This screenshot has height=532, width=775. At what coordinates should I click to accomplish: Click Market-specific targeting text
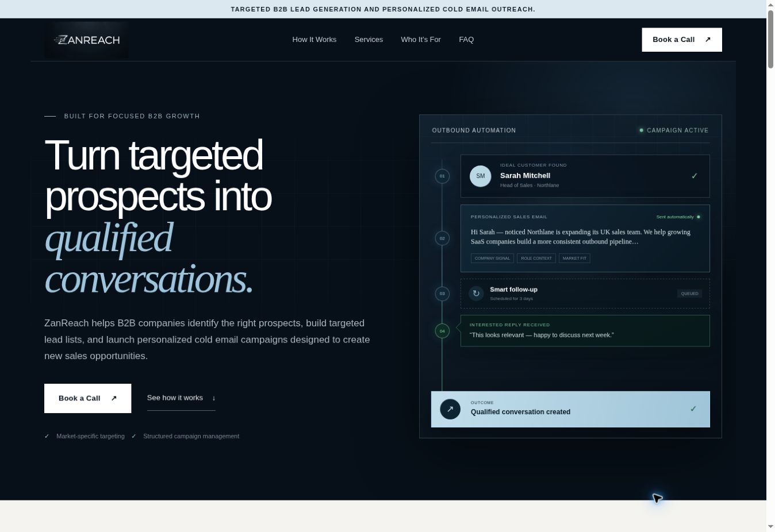click(x=90, y=436)
